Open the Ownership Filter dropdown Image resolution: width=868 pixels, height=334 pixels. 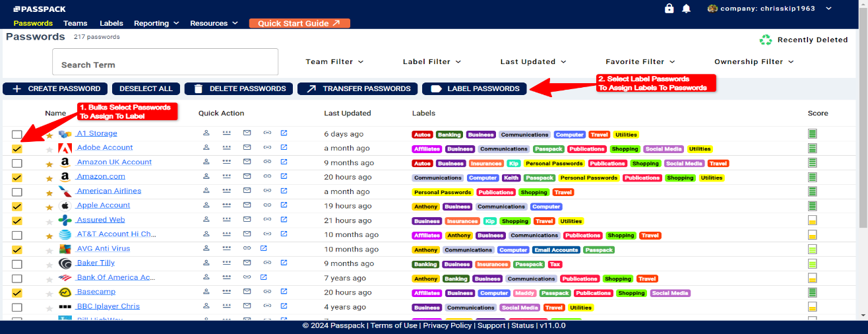(754, 61)
